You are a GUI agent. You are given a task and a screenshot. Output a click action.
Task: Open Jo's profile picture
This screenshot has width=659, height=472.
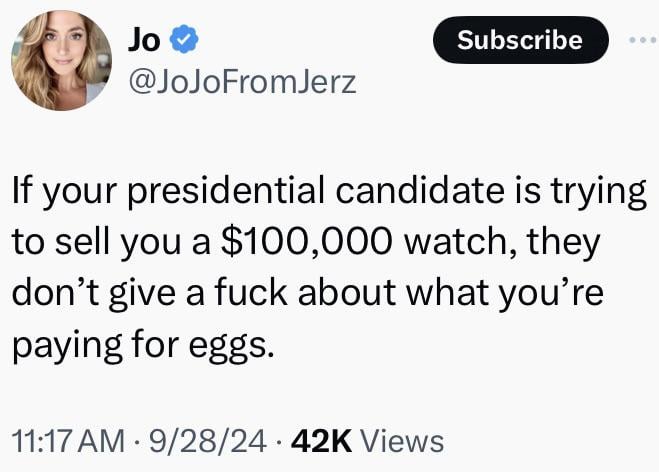(x=62, y=61)
